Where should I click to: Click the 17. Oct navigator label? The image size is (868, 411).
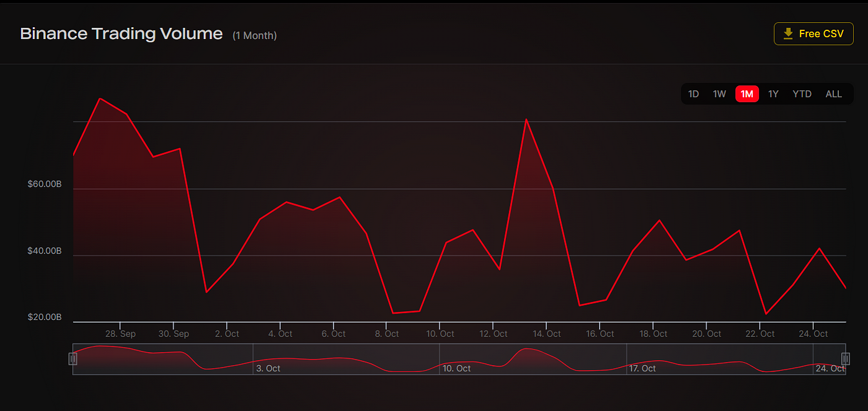[642, 368]
